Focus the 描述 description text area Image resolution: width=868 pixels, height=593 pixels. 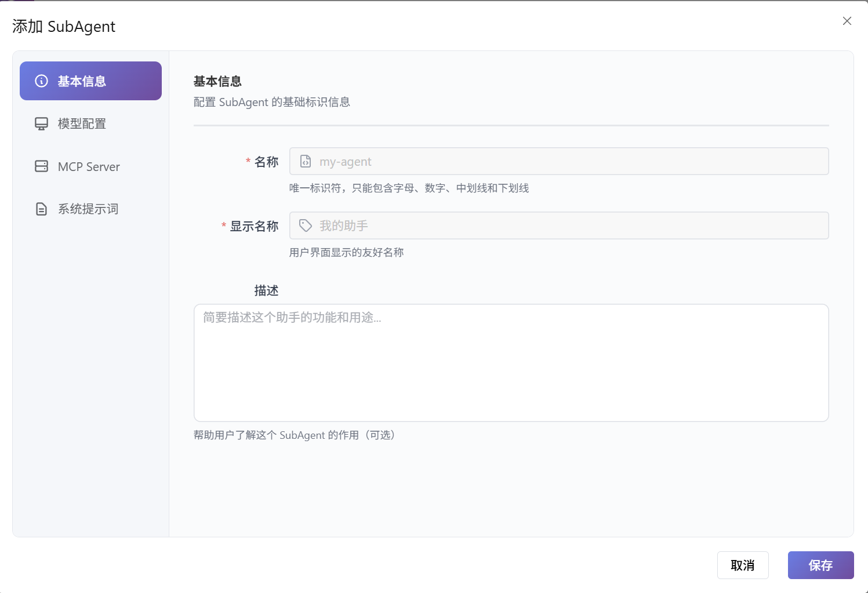pyautogui.click(x=511, y=363)
